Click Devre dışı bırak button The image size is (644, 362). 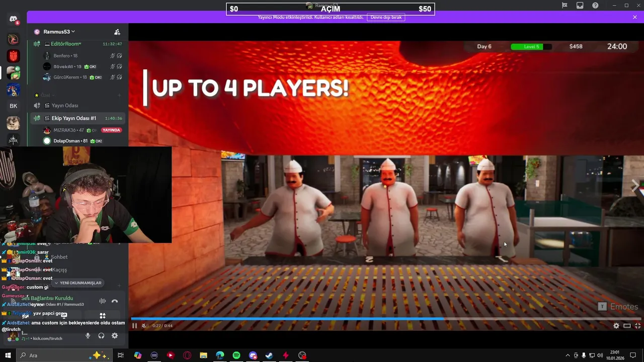click(386, 17)
